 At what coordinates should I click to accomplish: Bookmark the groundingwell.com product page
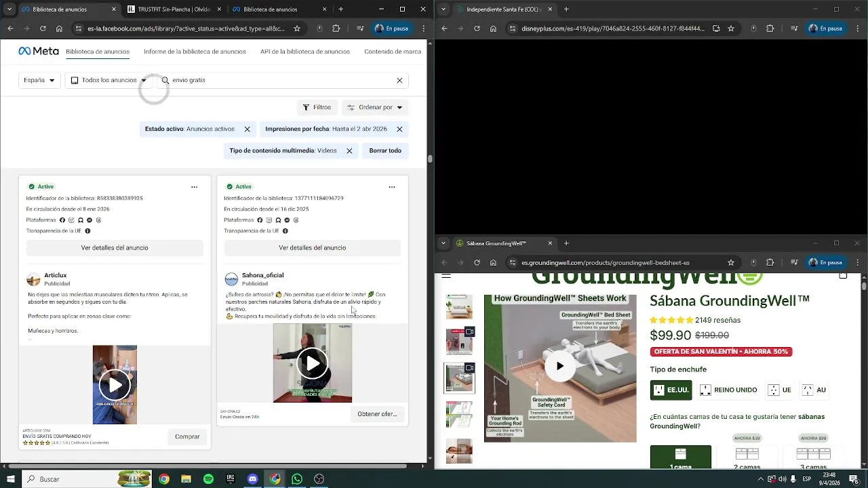click(x=731, y=262)
